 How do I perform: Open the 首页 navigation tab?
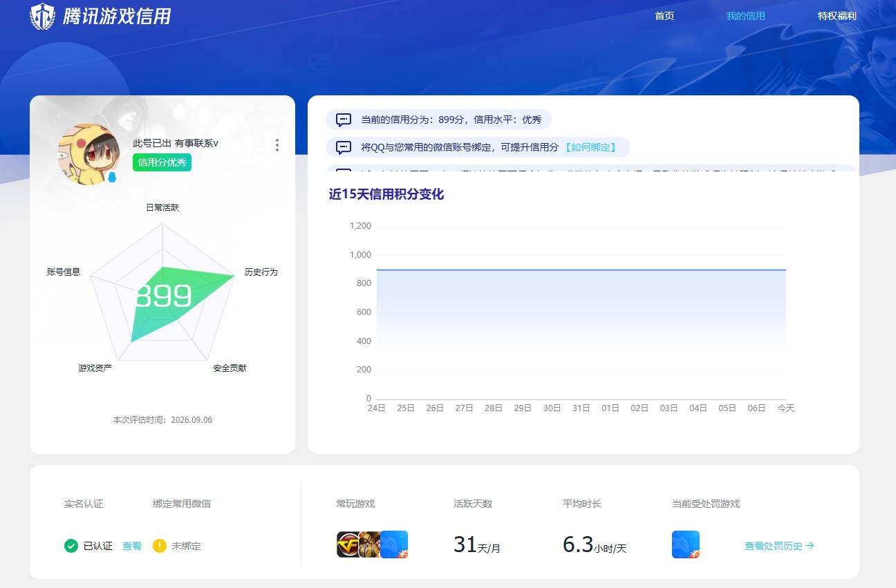[664, 16]
